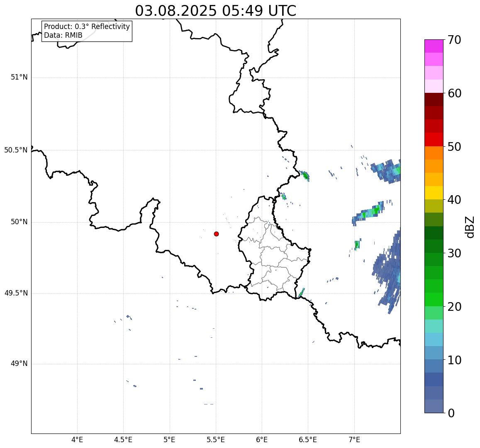The height and width of the screenshot is (448, 480).
Task: Pick the dark maroon colorbar segment below 60
Action: [434, 99]
